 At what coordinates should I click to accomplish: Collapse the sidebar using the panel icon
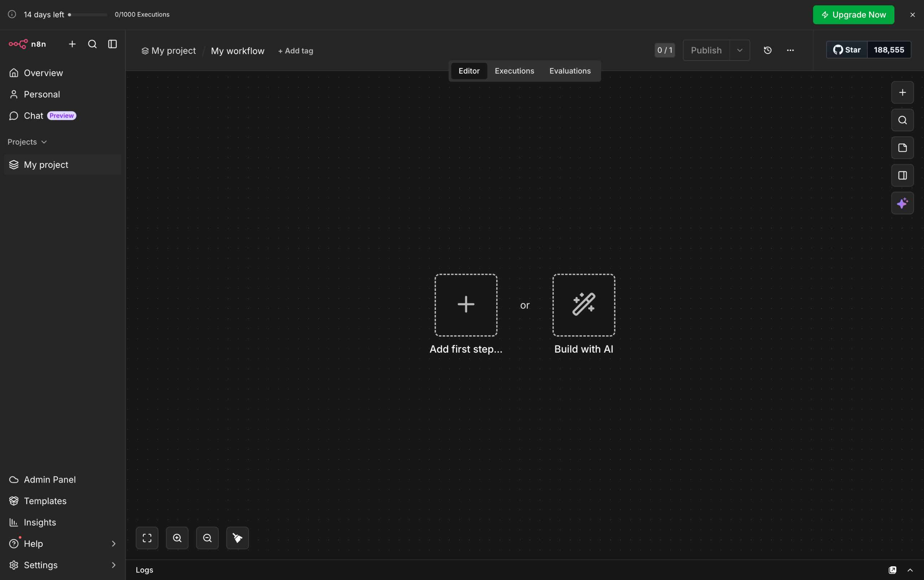(x=112, y=44)
